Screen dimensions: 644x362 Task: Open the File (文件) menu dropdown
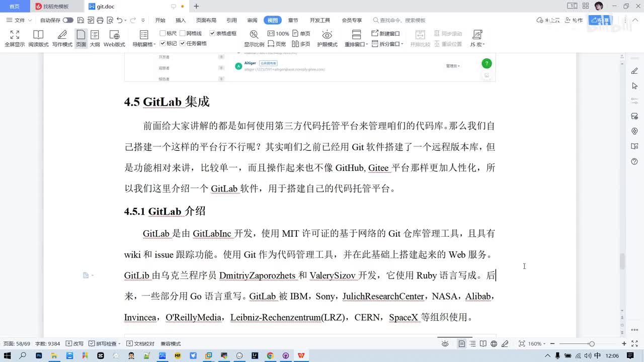point(19,20)
